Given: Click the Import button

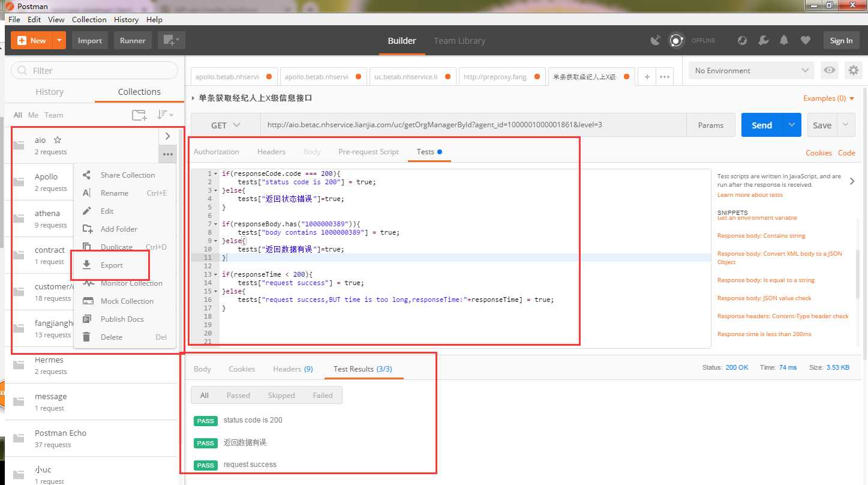Looking at the screenshot, I should click(90, 41).
